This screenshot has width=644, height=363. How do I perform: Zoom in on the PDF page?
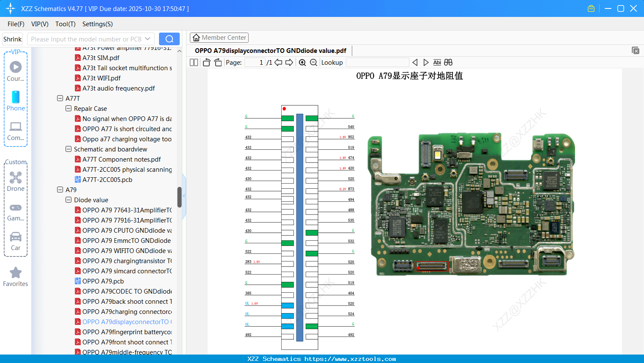click(x=302, y=62)
